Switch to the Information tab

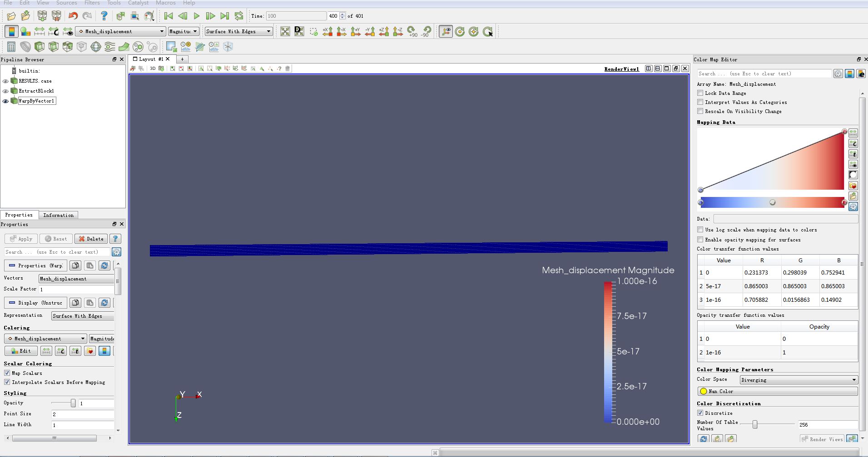tap(58, 215)
